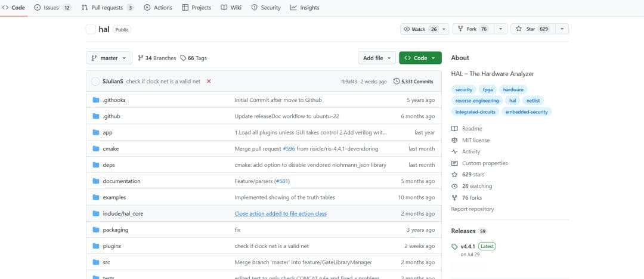Open the src directory name
Viewport: 644px width, 279px height.
[106, 262]
